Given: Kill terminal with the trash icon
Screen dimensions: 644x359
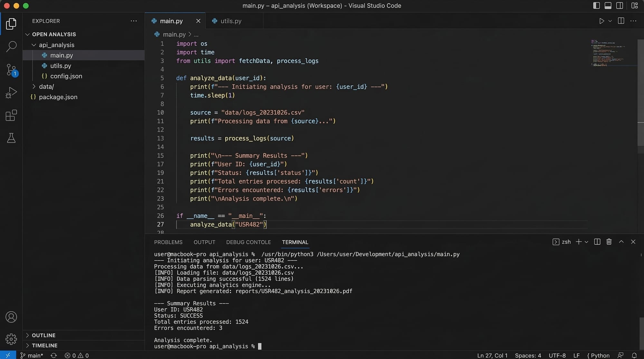Looking at the screenshot, I should pyautogui.click(x=609, y=242).
